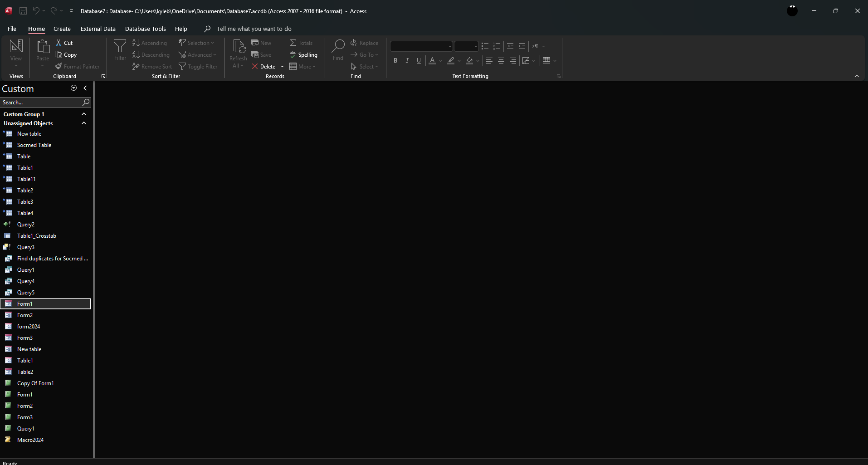The image size is (868, 465).
Task: Collapse the Unassigned Objects group
Action: tap(84, 123)
